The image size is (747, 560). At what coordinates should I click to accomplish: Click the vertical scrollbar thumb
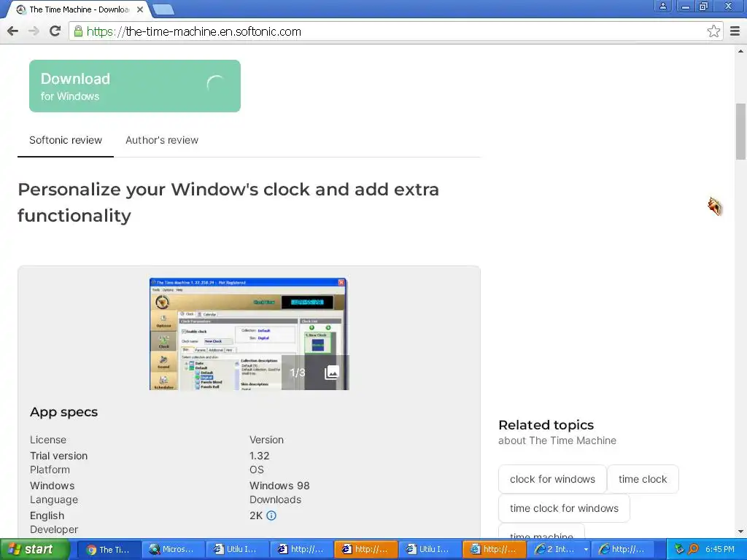[741, 132]
